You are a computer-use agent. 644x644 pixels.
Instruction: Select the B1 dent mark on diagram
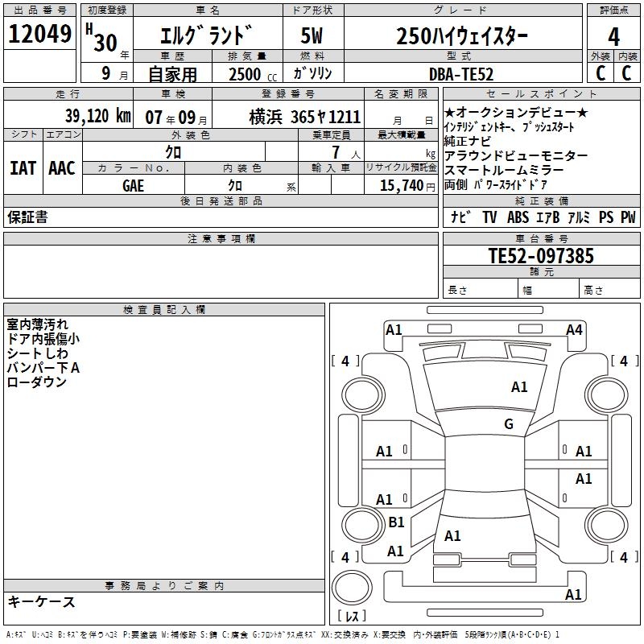396,522
